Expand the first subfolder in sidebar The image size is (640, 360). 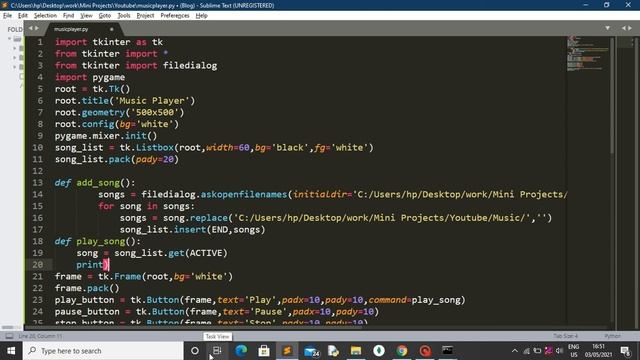point(14,48)
